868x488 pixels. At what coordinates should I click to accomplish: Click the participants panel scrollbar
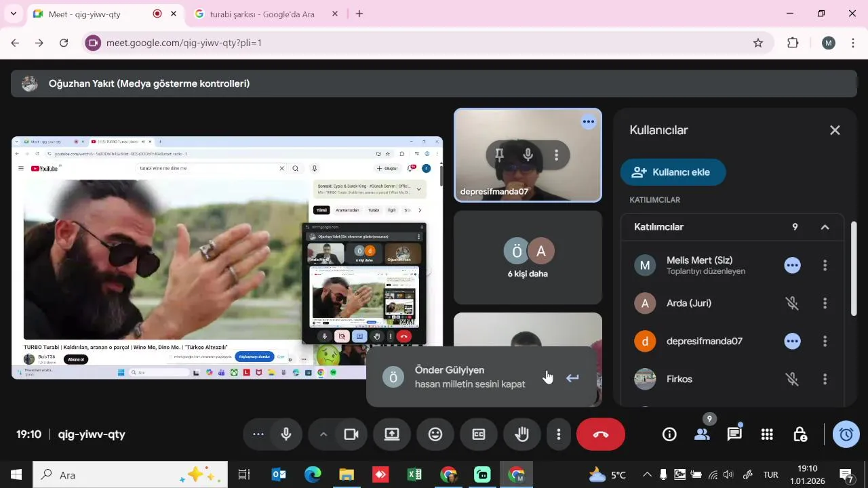(854, 268)
